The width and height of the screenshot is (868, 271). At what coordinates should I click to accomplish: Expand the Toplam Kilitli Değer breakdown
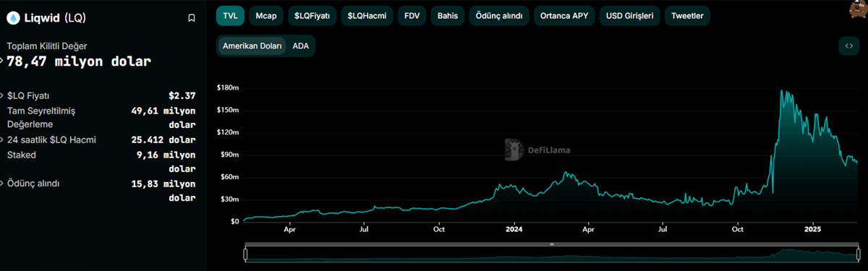click(2, 60)
